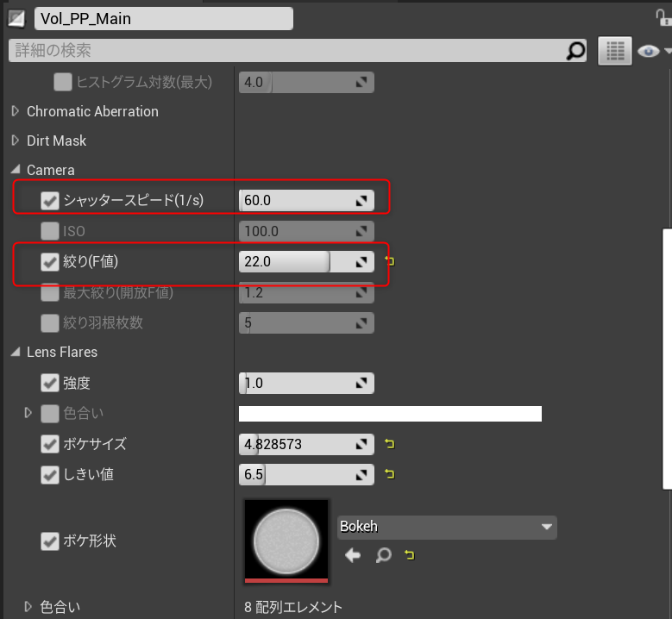672x619 pixels.
Task: Click spinner arrow on ボケサイズ field
Action: (x=361, y=444)
